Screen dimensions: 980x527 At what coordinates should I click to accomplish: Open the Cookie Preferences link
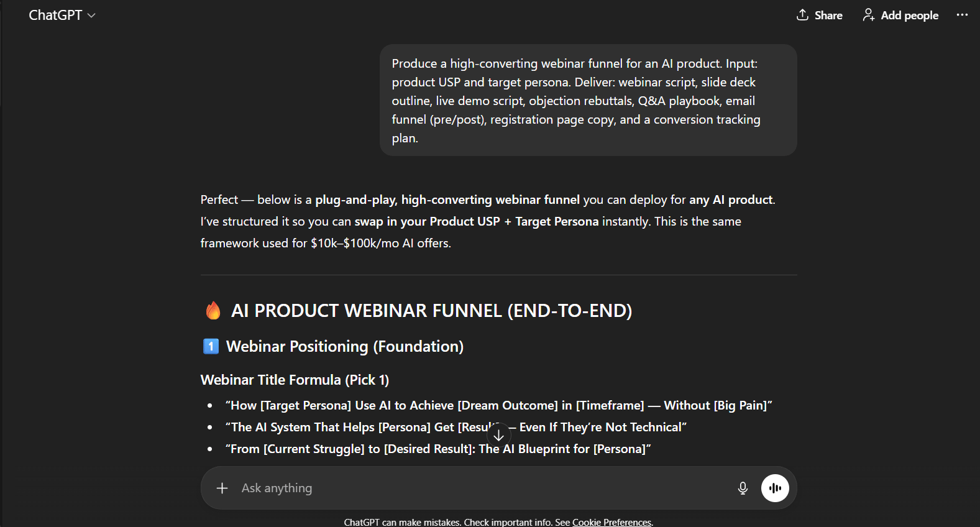click(x=611, y=522)
